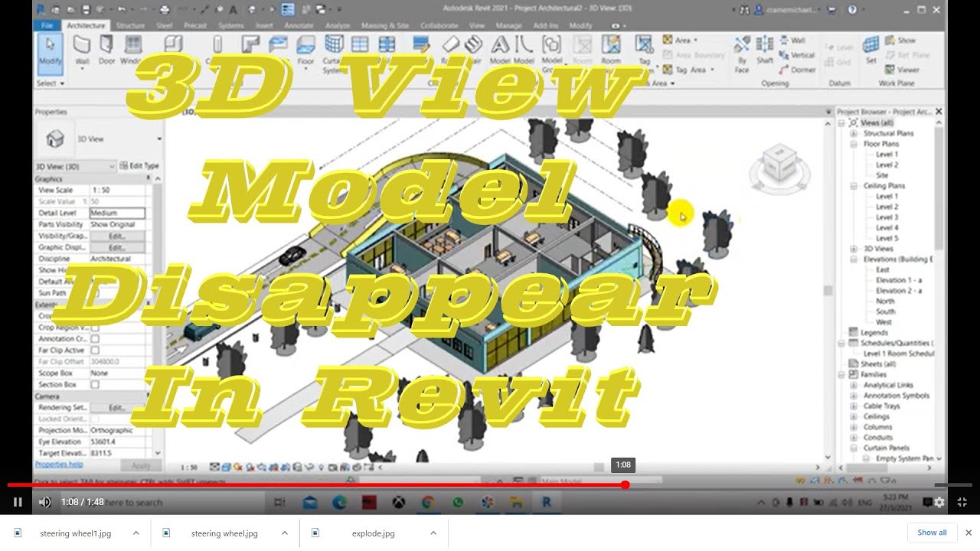Click the Set work plane tool
The image size is (980, 551).
point(871,49)
